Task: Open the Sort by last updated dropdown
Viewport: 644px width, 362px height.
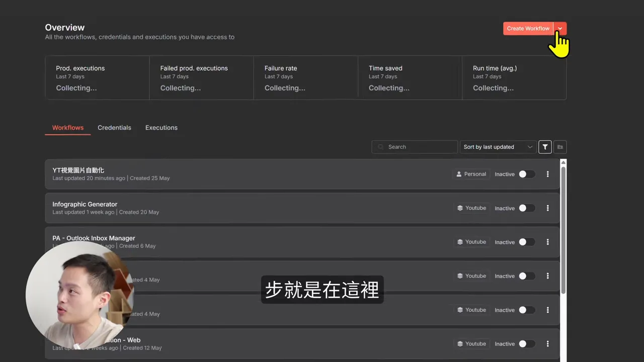Action: pyautogui.click(x=498, y=147)
